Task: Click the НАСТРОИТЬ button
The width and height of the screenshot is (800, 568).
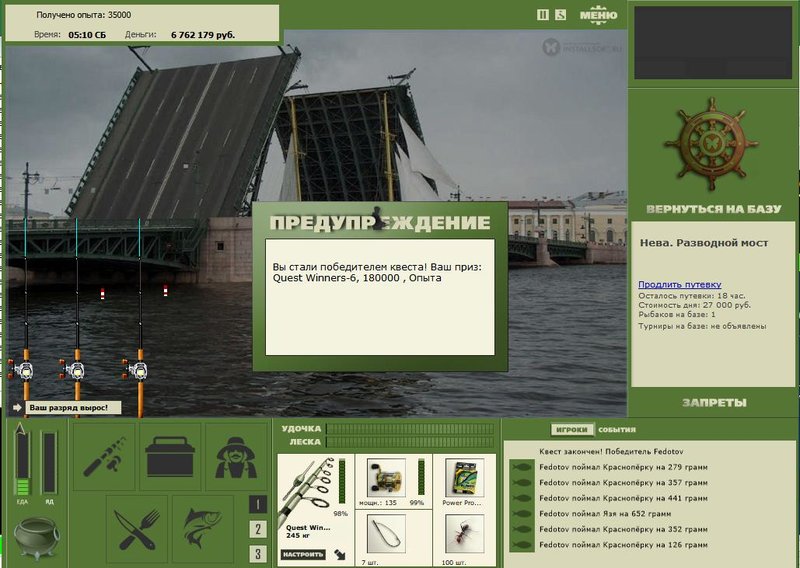Action: [303, 554]
